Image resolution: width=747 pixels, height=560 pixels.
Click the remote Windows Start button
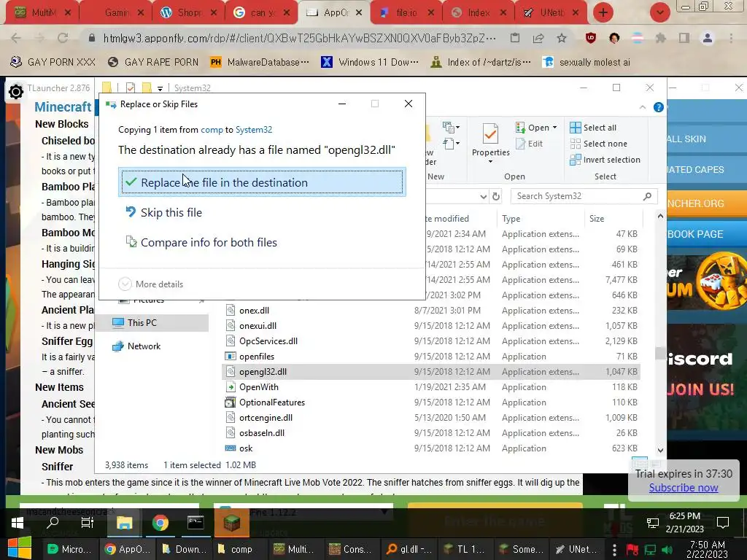coord(18,522)
